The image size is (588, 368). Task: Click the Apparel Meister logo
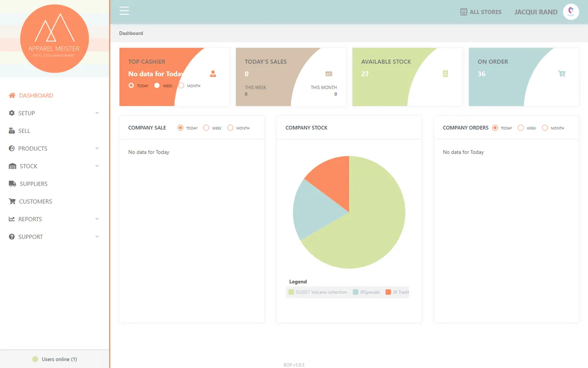(x=54, y=39)
